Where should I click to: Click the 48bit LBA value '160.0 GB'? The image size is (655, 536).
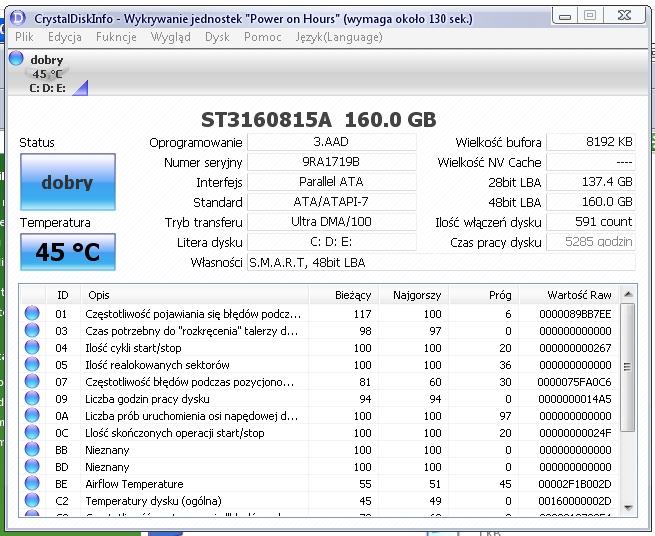pos(591,202)
